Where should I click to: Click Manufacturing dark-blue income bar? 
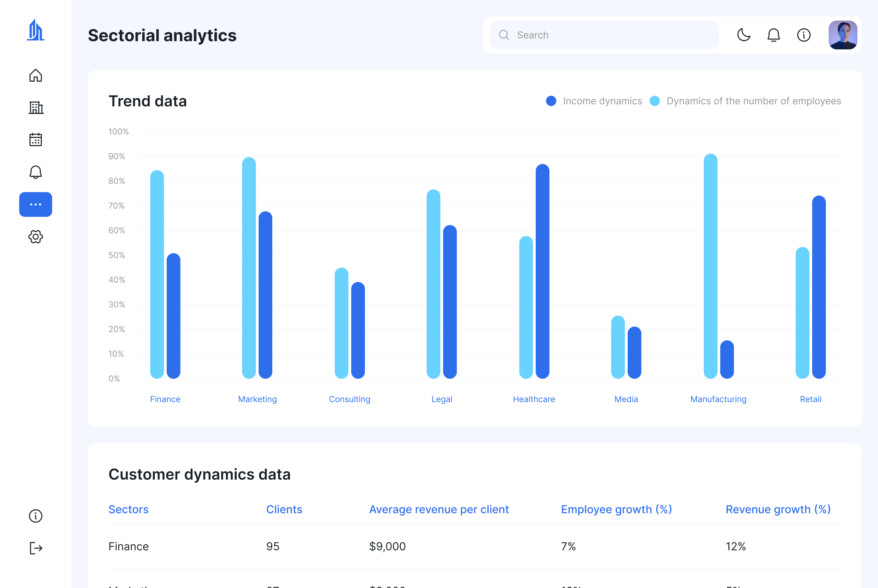[727, 359]
